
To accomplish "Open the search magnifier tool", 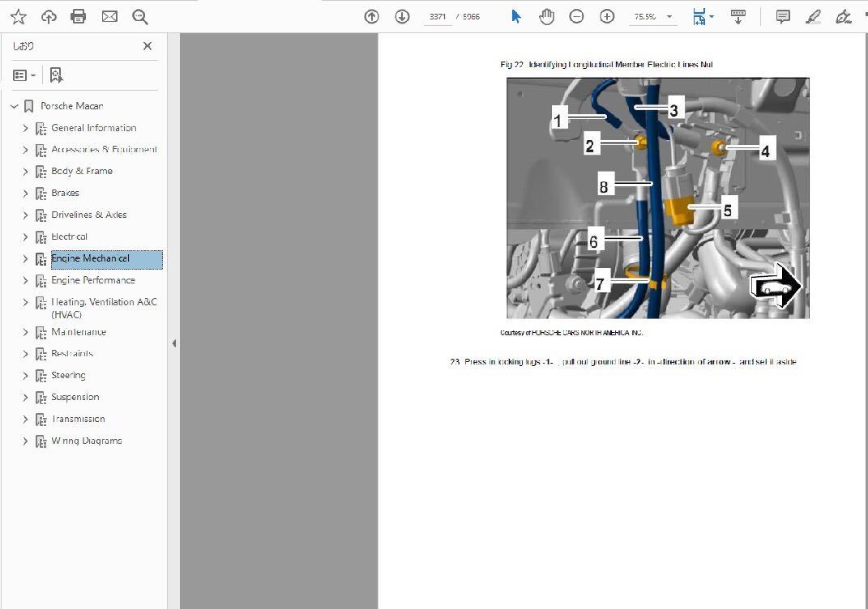I will coord(140,17).
